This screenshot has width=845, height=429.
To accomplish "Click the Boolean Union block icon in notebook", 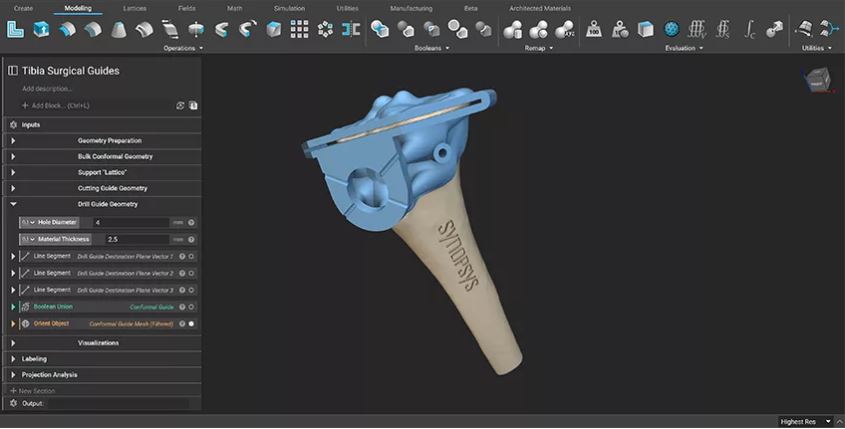I will [x=25, y=307].
